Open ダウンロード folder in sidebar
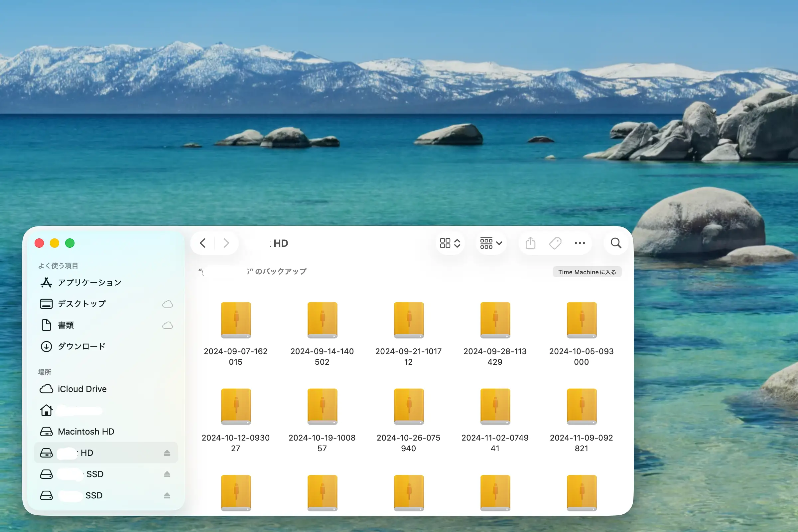 click(81, 346)
